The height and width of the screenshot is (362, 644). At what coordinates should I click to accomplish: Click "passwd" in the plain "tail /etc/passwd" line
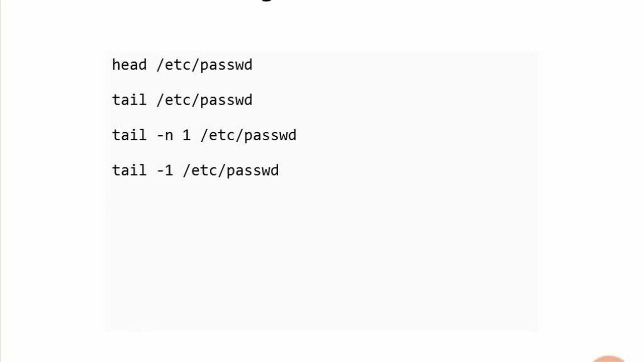226,101
